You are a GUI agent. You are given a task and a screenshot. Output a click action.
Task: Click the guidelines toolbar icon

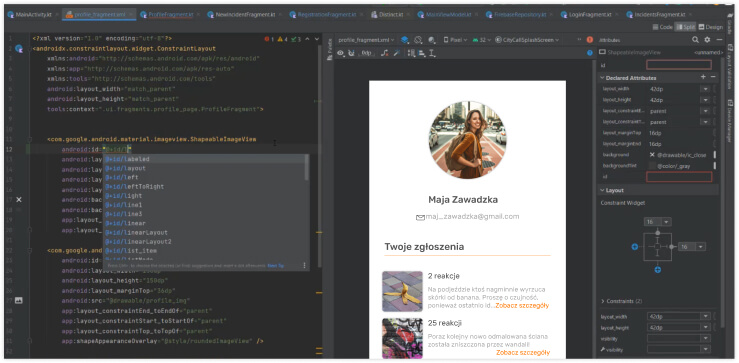432,53
